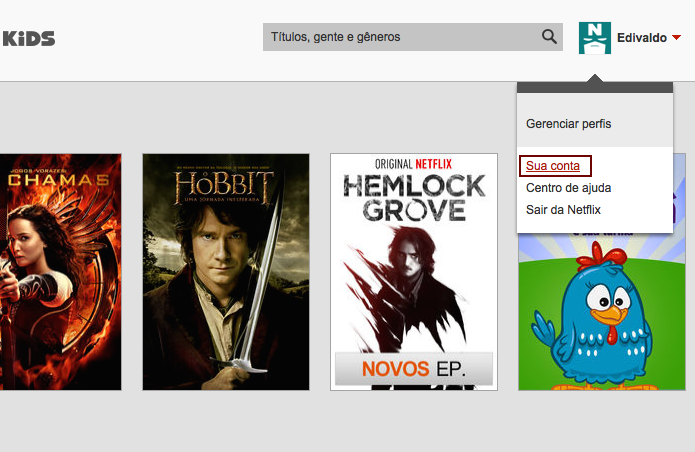Click Sair da Netflix to sign out

[563, 210]
